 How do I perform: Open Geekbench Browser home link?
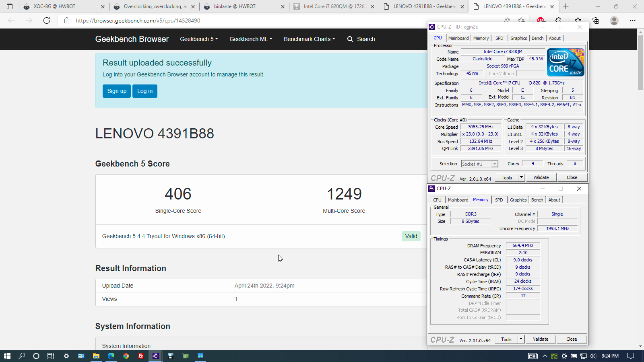pos(132,39)
